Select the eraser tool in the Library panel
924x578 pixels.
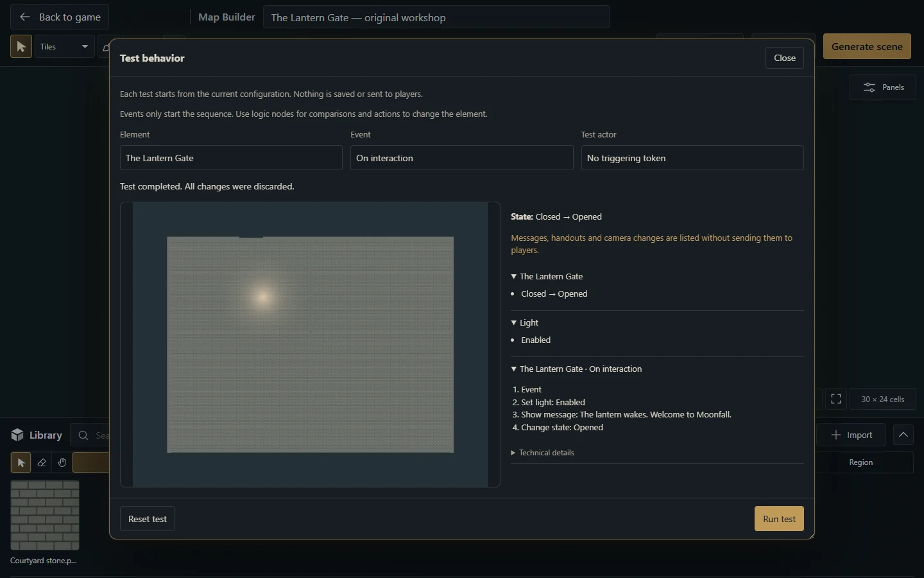point(42,462)
